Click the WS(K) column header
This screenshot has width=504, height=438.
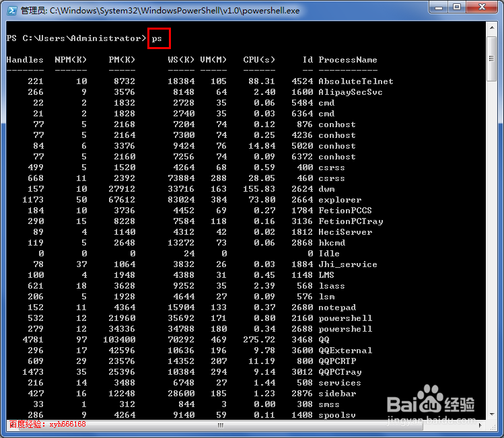click(x=181, y=60)
